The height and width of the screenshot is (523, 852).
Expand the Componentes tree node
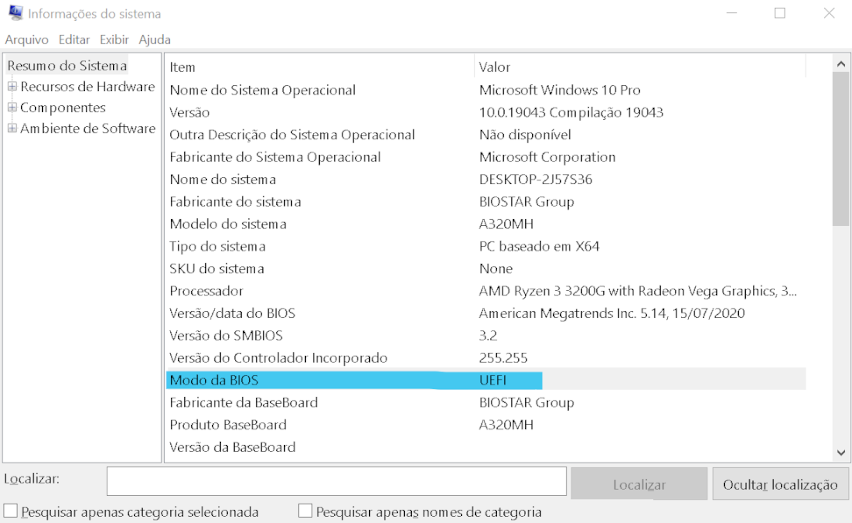point(12,108)
